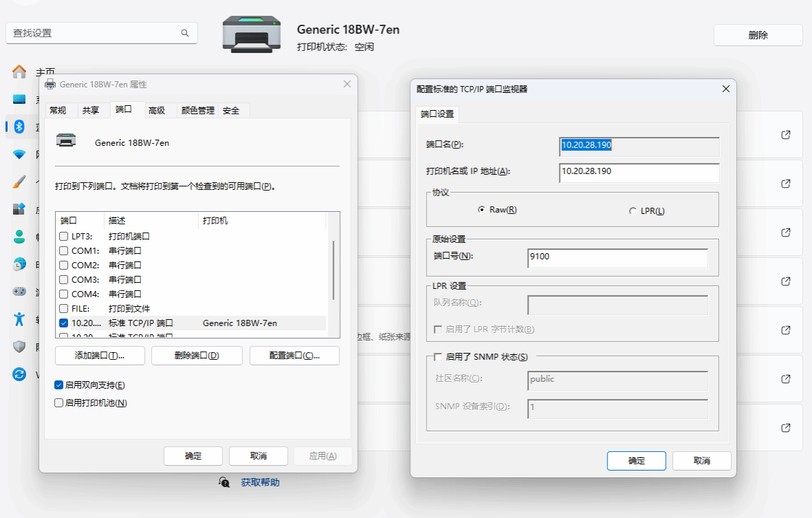This screenshot has height=518, width=812.
Task: Select the 端口设置 tab in TCP/IP dialog
Action: (x=437, y=114)
